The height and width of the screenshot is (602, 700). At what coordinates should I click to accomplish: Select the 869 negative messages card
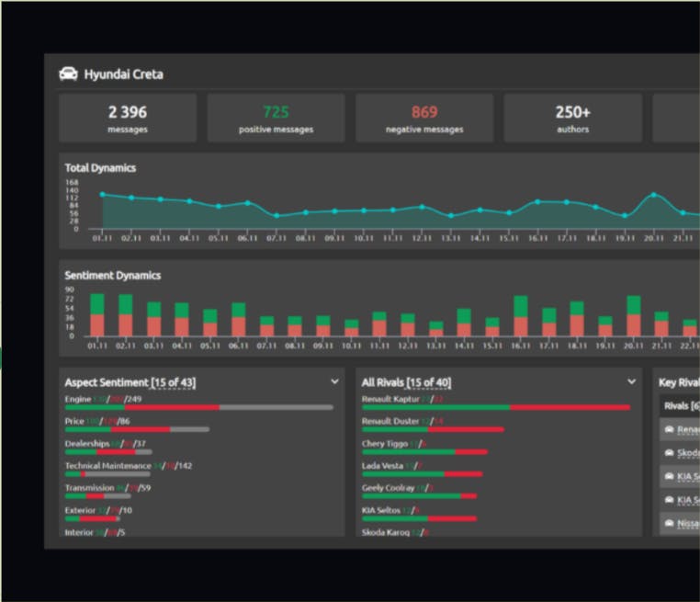tap(424, 118)
